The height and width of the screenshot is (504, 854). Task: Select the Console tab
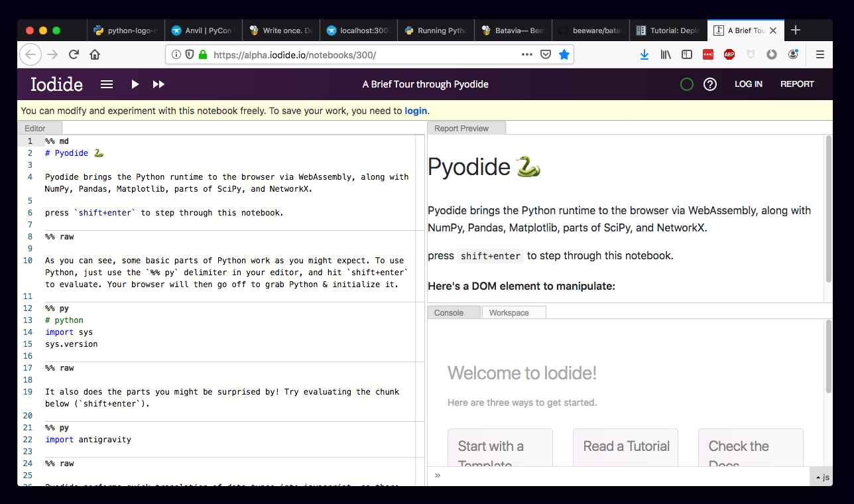pos(450,312)
